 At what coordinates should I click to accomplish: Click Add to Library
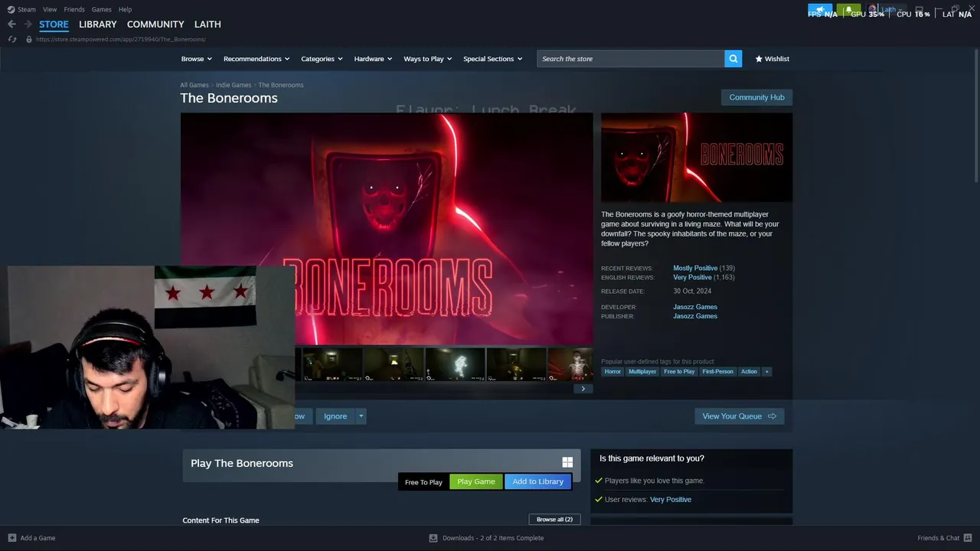(537, 481)
